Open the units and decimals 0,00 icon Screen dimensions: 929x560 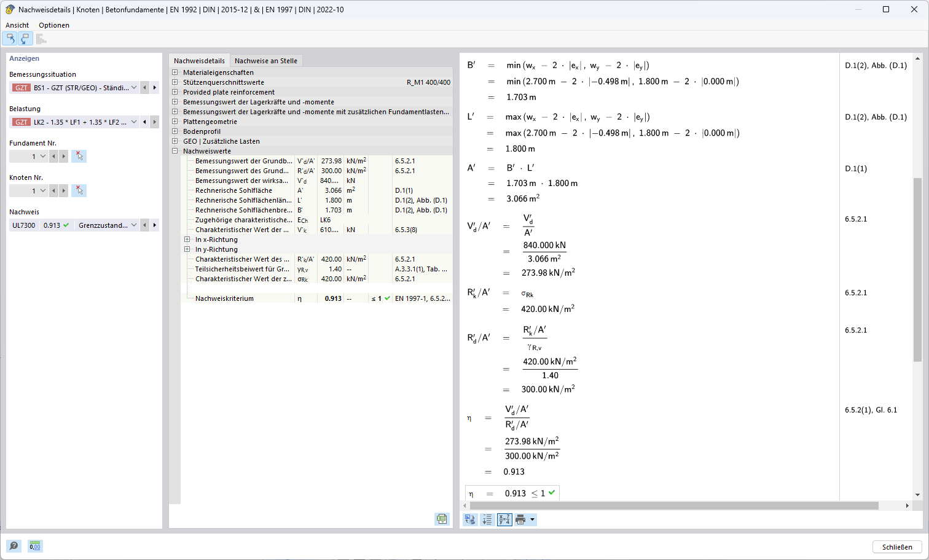tap(35, 546)
